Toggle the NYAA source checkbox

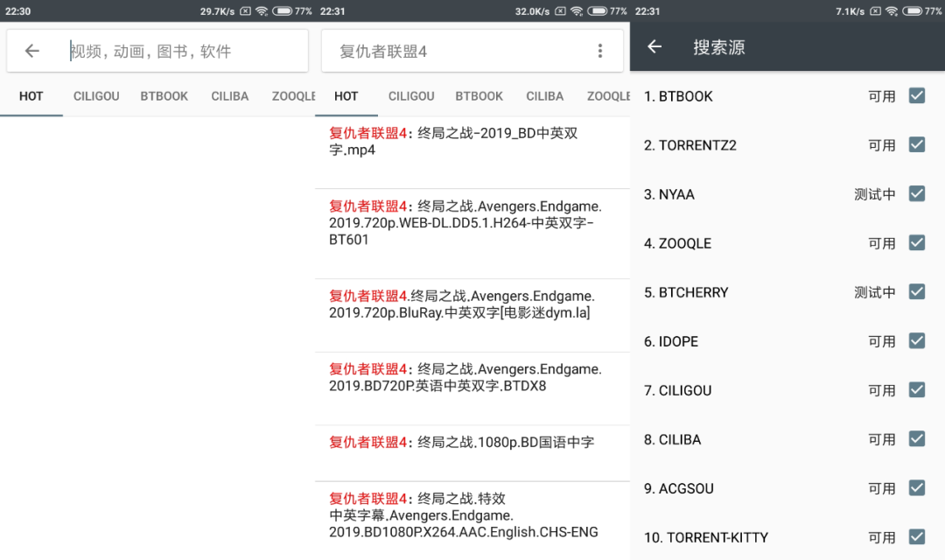point(917,193)
